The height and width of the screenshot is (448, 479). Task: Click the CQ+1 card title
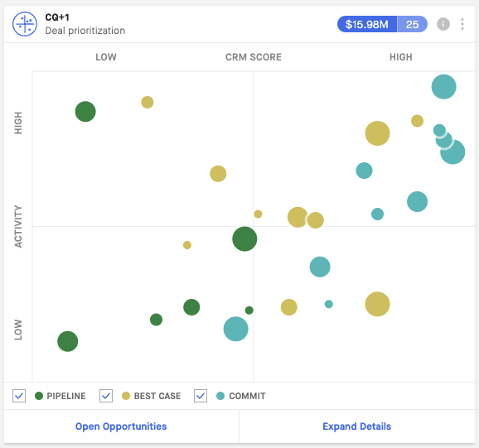pos(57,17)
